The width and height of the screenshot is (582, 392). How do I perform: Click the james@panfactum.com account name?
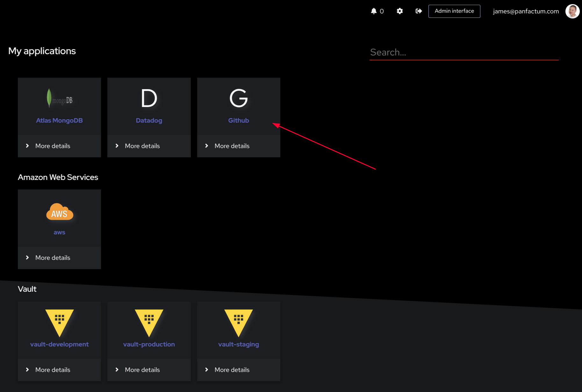[x=525, y=11]
